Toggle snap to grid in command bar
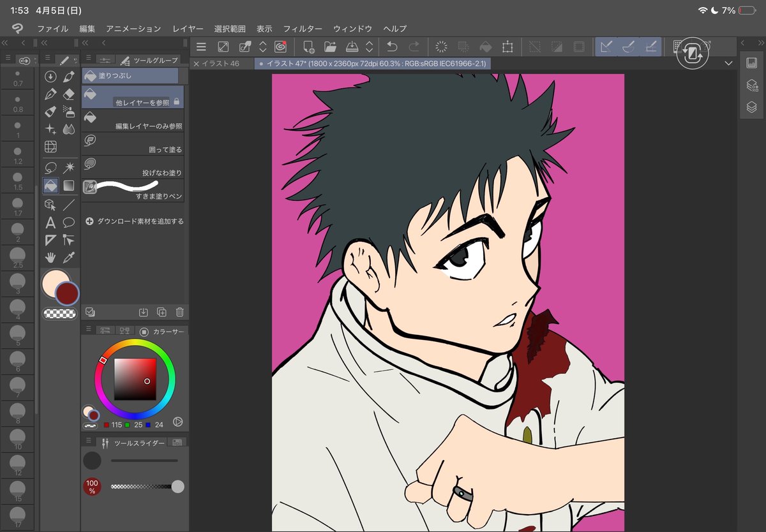Viewport: 766px width, 532px height. click(x=651, y=47)
